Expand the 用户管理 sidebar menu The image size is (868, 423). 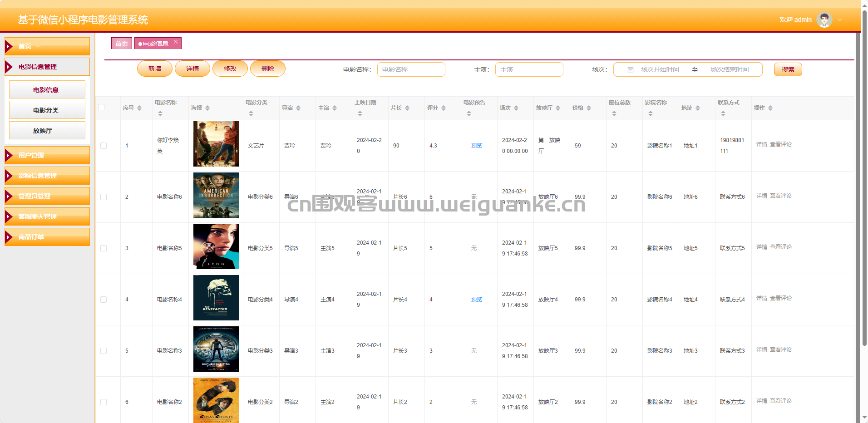47,155
